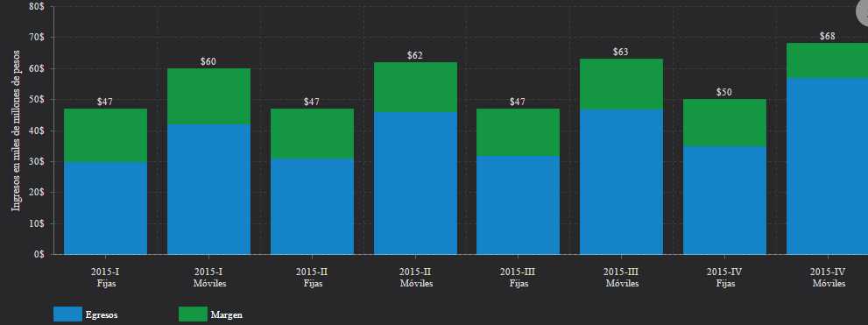Screen dimensions: 868x325
Task: Click the blue Egresos legend color swatch
Action: tap(67, 314)
